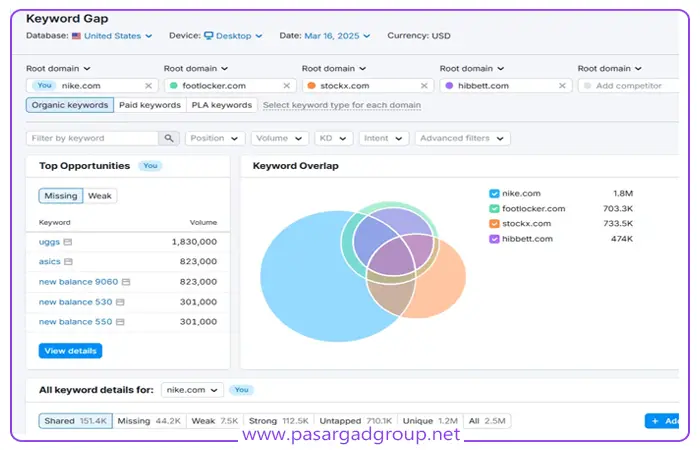Open nike.com dropdown in All keyword details
Viewport: 700px width, 450px height.
[192, 390]
